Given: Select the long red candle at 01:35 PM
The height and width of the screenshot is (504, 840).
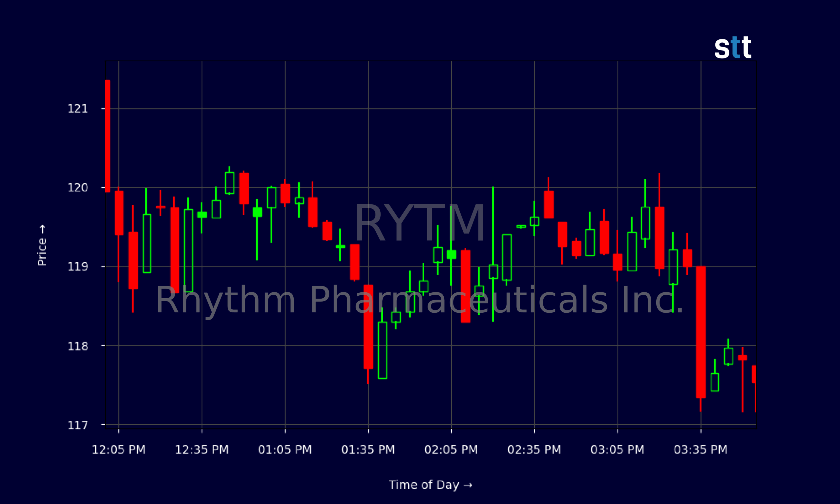Looking at the screenshot, I should point(368,334).
